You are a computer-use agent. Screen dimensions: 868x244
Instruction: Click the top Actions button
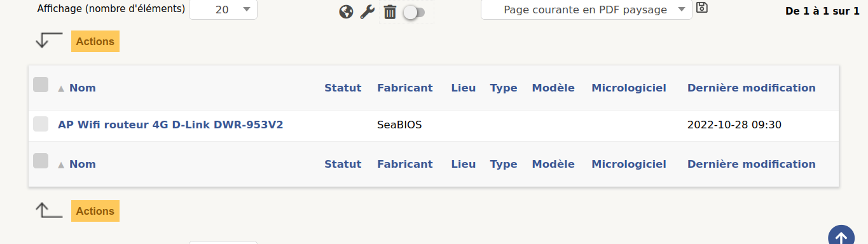95,41
